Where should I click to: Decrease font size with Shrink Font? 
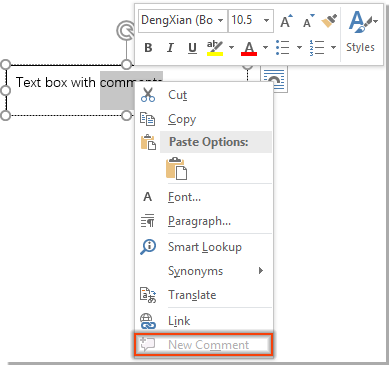pos(309,21)
